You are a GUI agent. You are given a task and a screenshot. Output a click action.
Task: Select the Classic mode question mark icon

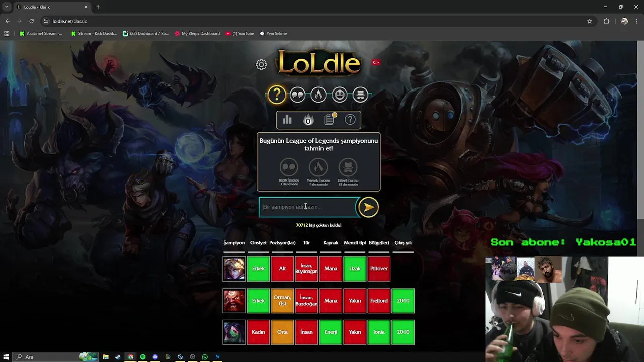276,94
